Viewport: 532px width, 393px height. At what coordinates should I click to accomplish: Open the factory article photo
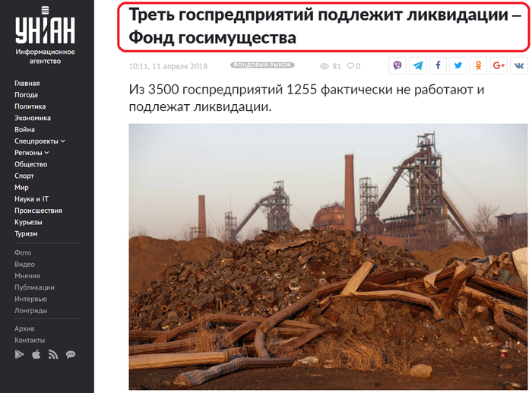click(x=328, y=257)
